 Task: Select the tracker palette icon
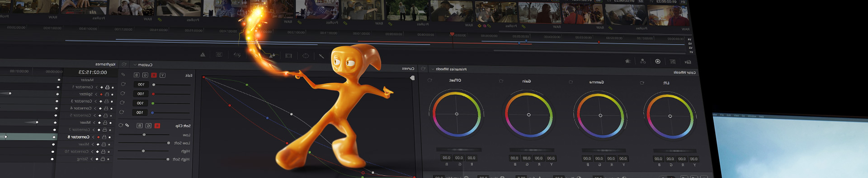tap(288, 56)
